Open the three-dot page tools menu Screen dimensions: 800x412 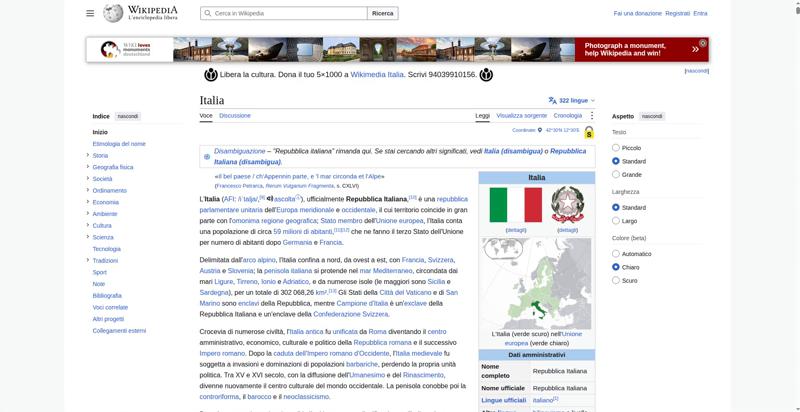591,116
